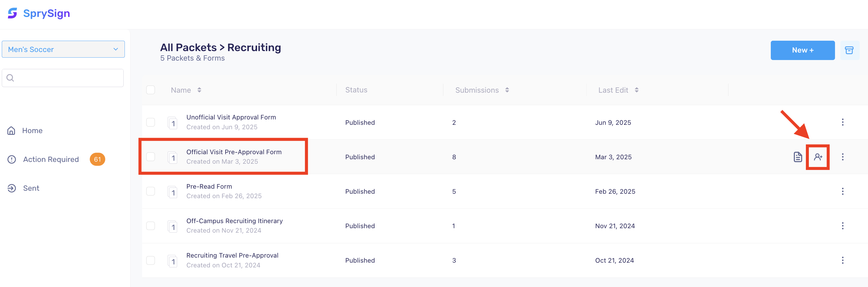Open Official Visit Pre-Approval Form
This screenshot has height=287, width=868.
tap(234, 152)
